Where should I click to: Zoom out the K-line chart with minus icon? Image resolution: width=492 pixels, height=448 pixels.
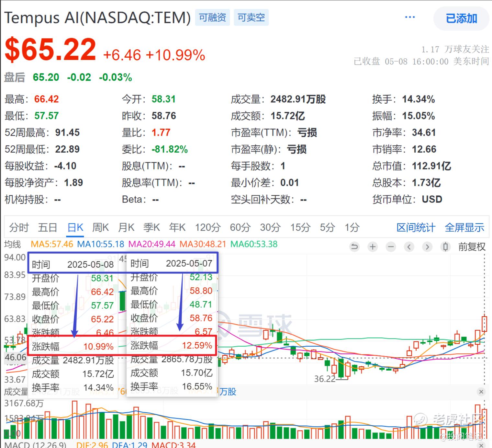pyautogui.click(x=391, y=247)
